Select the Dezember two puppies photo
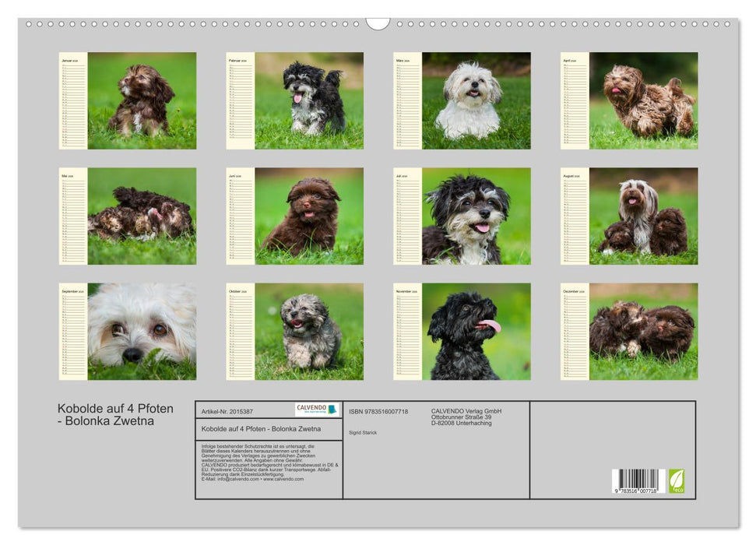Screen dimensions: 756x545 (x=643, y=331)
